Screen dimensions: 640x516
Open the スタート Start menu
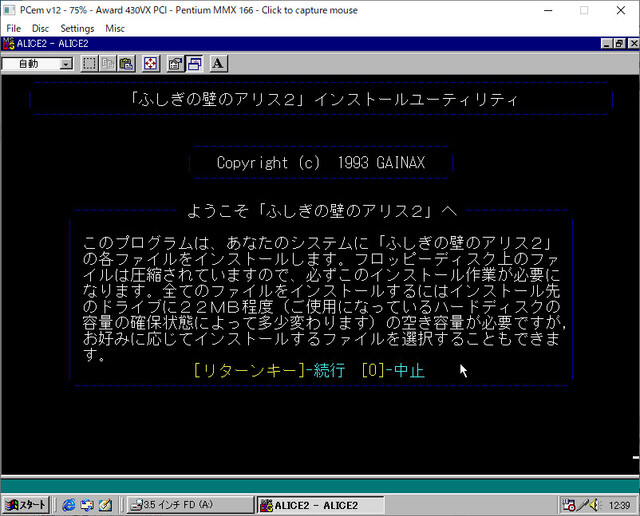25,505
